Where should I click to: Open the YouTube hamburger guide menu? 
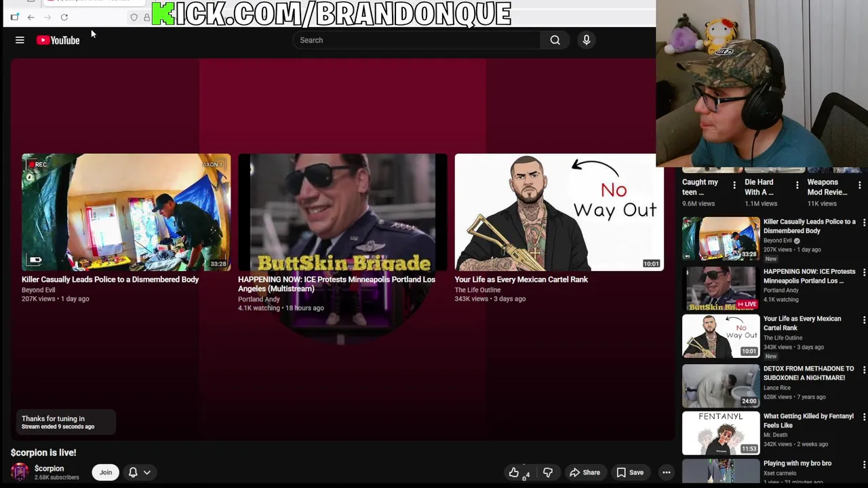pos(20,40)
